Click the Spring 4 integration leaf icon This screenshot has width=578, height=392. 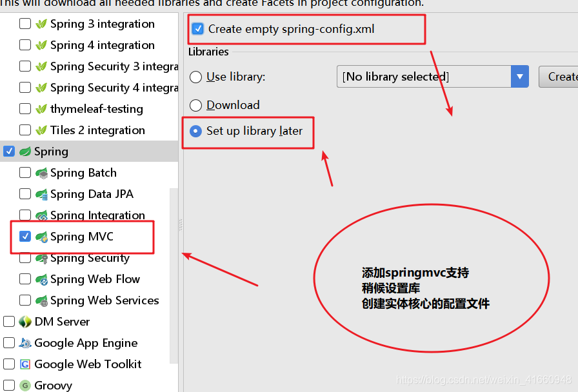(x=41, y=45)
